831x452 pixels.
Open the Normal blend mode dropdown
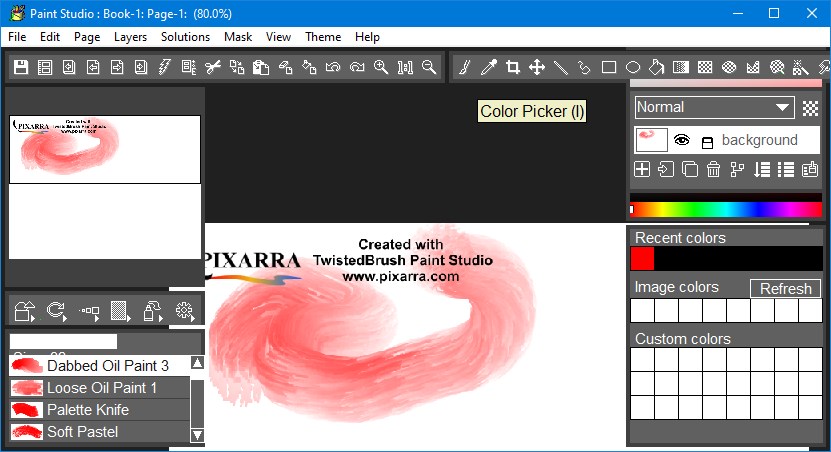pyautogui.click(x=714, y=108)
